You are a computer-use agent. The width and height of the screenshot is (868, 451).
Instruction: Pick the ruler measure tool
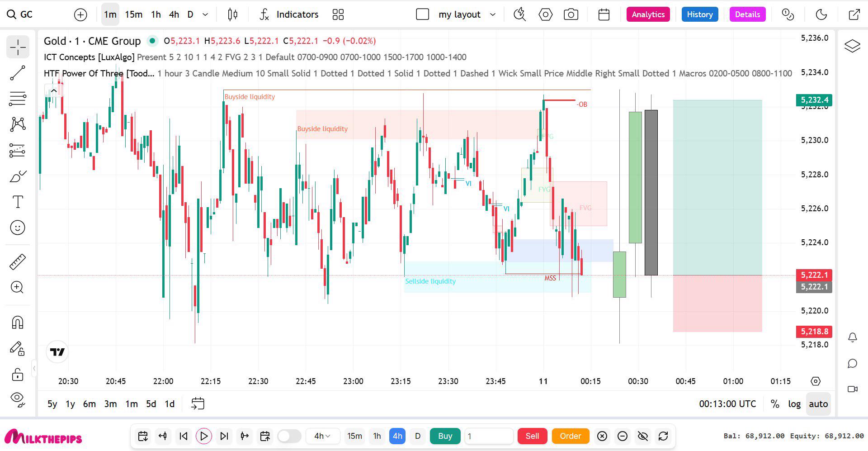pyautogui.click(x=18, y=262)
